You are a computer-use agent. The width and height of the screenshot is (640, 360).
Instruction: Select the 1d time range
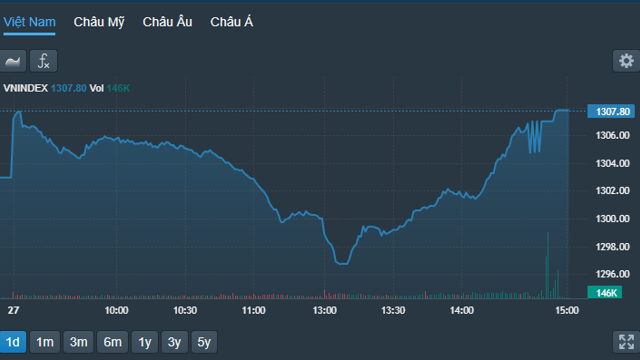pos(13,342)
